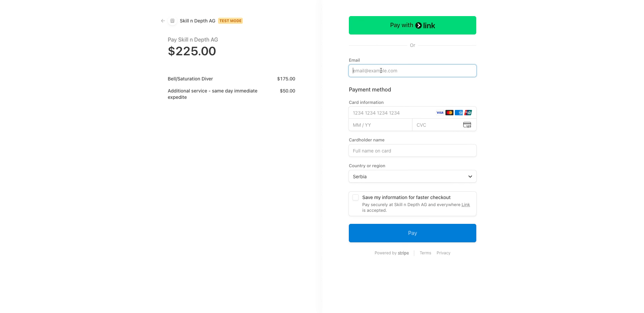Click the blue Pay button
Screen dimensions: 644x313
pyautogui.click(x=412, y=233)
